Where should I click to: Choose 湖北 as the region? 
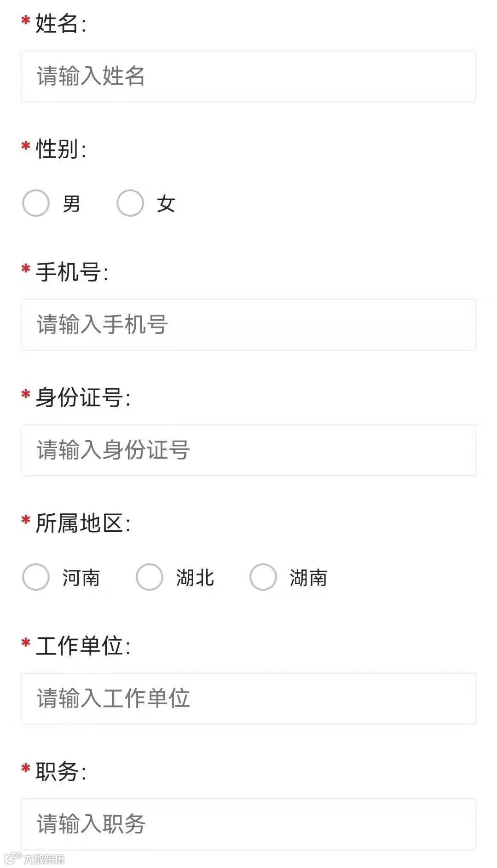150,577
